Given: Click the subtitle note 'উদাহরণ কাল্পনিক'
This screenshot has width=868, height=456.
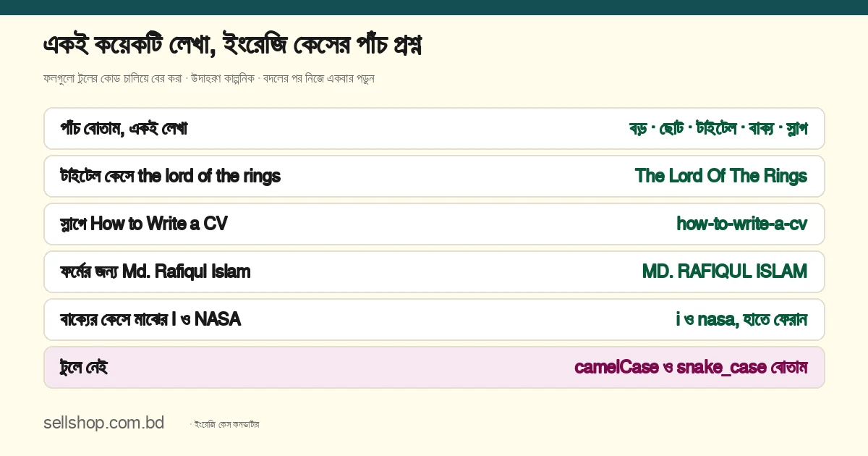Looking at the screenshot, I should click(x=223, y=78).
